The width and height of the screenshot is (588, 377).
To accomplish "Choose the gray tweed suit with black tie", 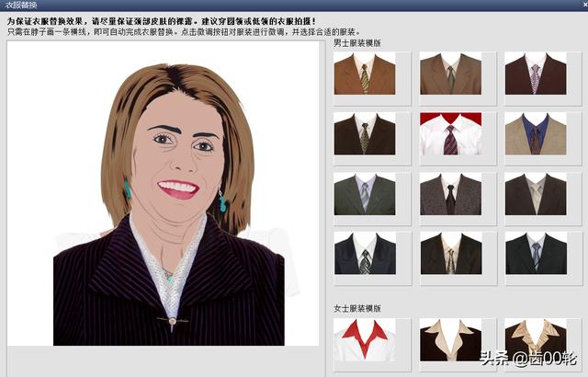I will point(450,194).
